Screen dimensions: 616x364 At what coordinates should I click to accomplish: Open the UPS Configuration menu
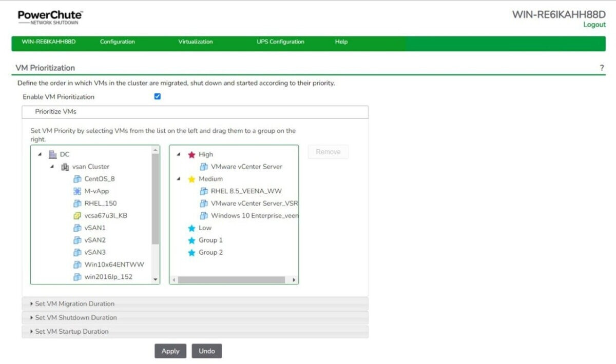tap(280, 42)
